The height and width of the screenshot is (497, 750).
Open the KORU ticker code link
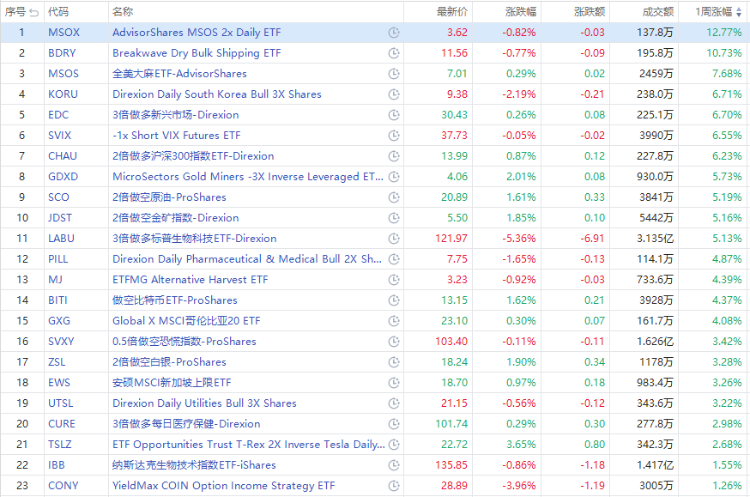coord(63,94)
